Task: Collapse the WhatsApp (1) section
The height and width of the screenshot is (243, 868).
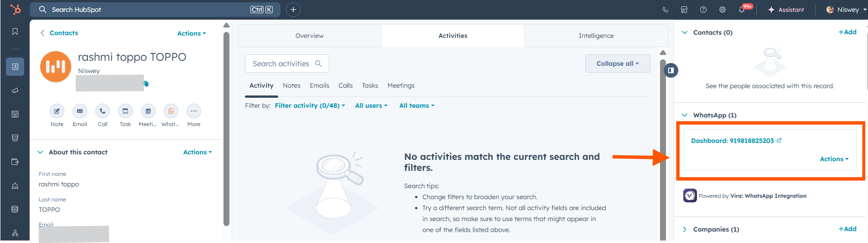Action: [x=685, y=115]
